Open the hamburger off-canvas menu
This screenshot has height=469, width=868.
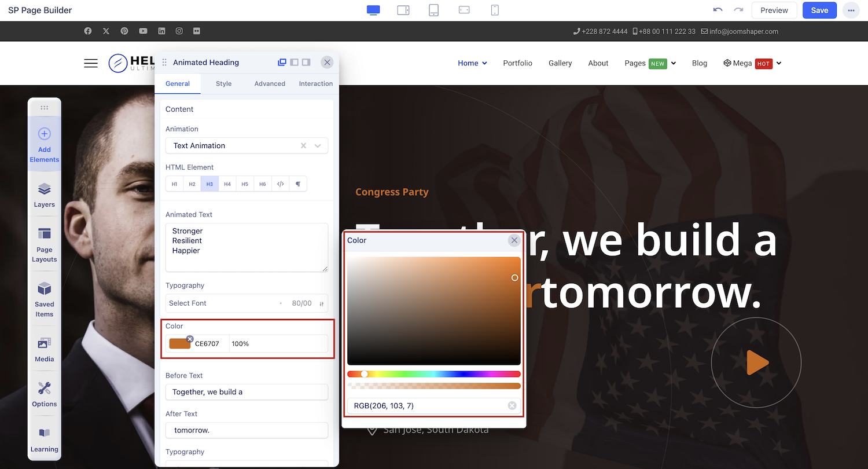(91, 63)
